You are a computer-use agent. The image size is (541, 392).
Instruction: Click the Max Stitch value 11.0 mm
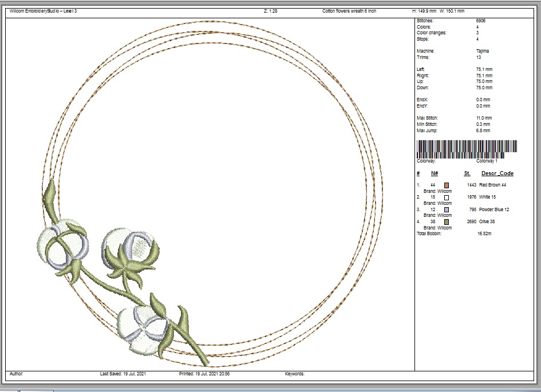(x=484, y=118)
